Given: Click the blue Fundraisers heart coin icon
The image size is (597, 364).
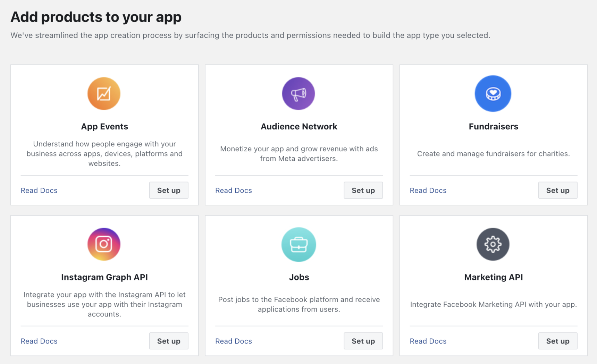Looking at the screenshot, I should click(493, 94).
